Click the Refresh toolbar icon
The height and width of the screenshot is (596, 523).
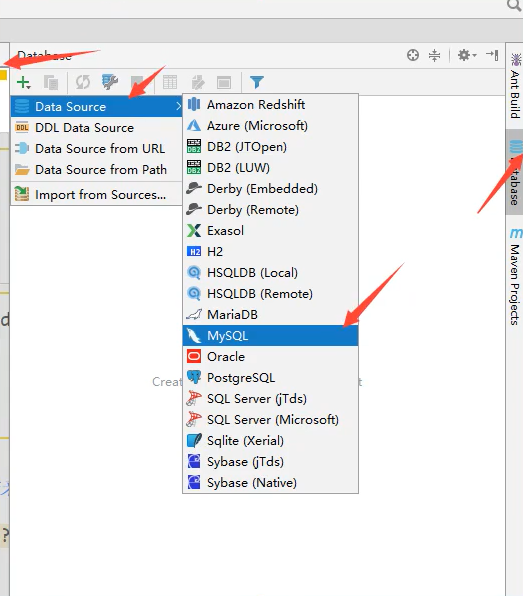[83, 82]
